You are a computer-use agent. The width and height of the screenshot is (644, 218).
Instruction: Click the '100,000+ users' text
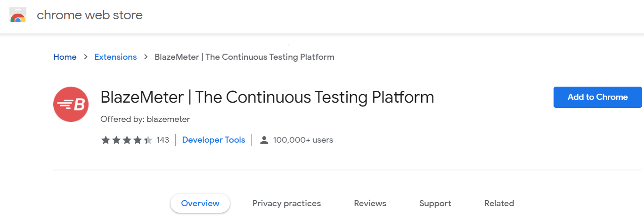(x=303, y=140)
